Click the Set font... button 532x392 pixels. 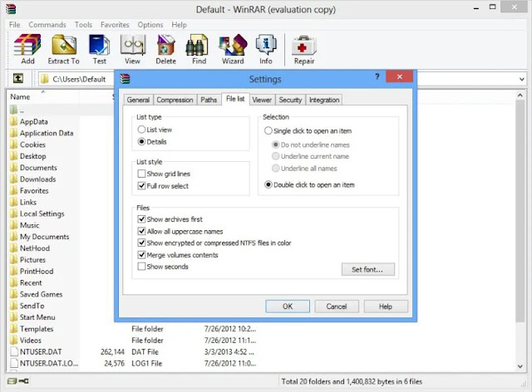click(368, 270)
